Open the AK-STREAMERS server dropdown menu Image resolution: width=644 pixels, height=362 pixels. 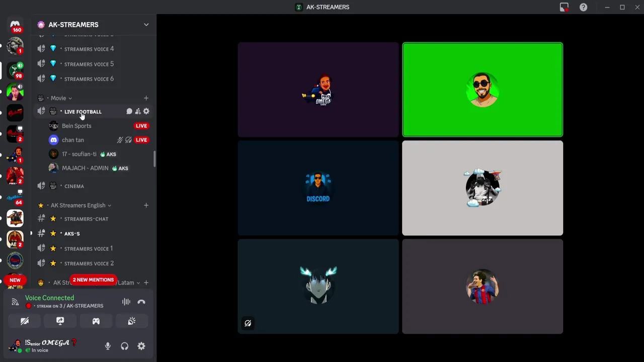(x=146, y=25)
